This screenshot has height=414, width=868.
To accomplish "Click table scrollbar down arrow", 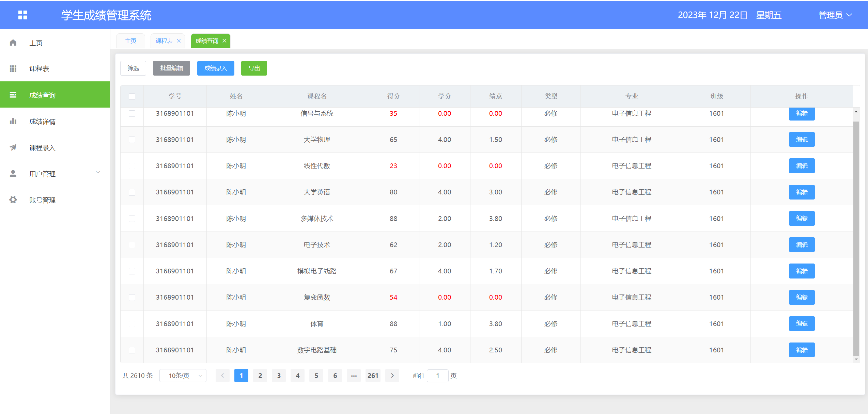I will point(856,359).
